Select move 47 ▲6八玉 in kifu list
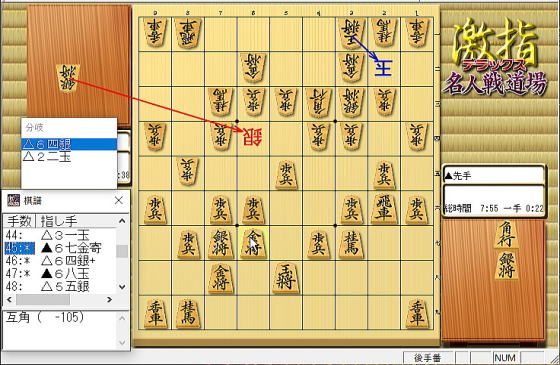This screenshot has height=365, width=560. (60, 274)
